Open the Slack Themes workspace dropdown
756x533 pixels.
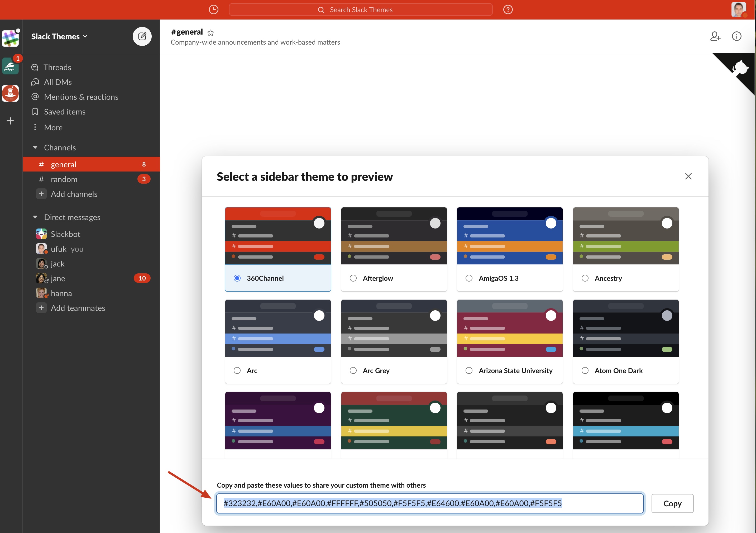(59, 37)
